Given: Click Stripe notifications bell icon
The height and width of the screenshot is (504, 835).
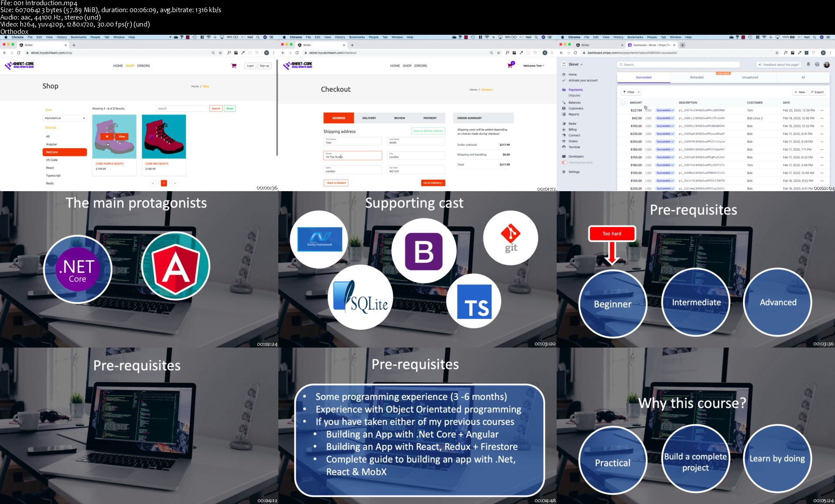Looking at the screenshot, I should (808, 65).
